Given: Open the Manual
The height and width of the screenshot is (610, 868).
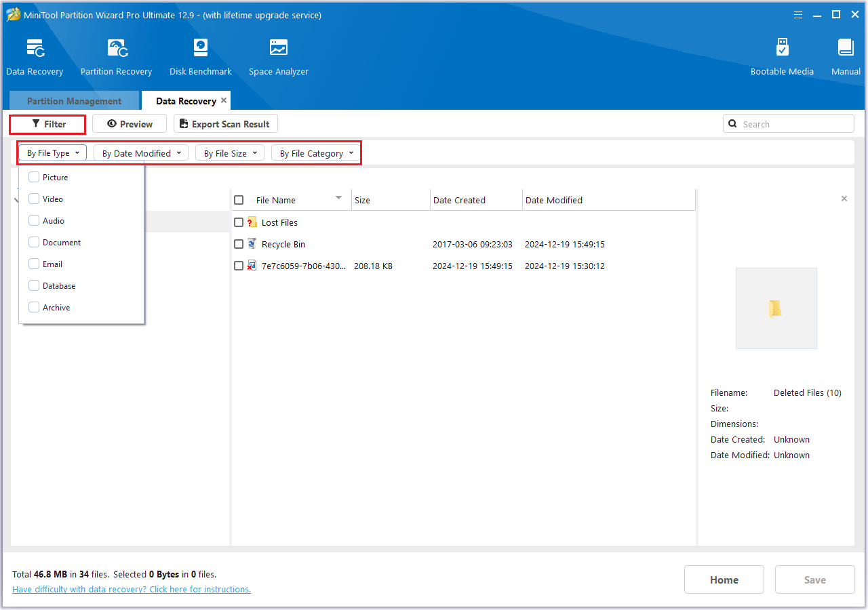Looking at the screenshot, I should [846, 49].
